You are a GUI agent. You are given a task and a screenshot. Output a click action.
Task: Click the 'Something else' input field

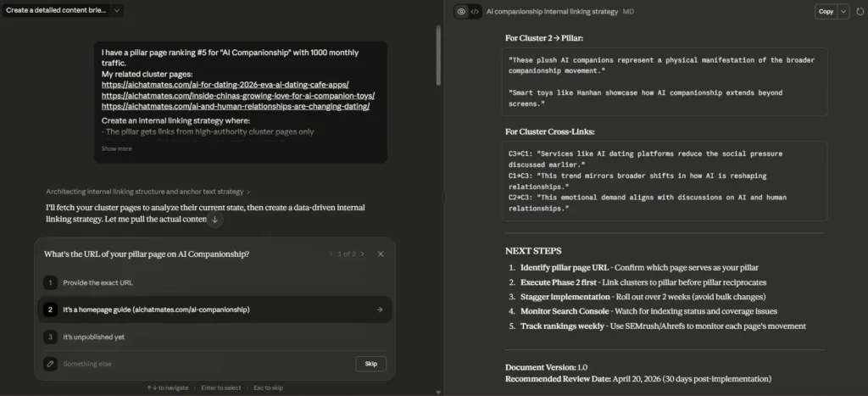click(x=205, y=364)
